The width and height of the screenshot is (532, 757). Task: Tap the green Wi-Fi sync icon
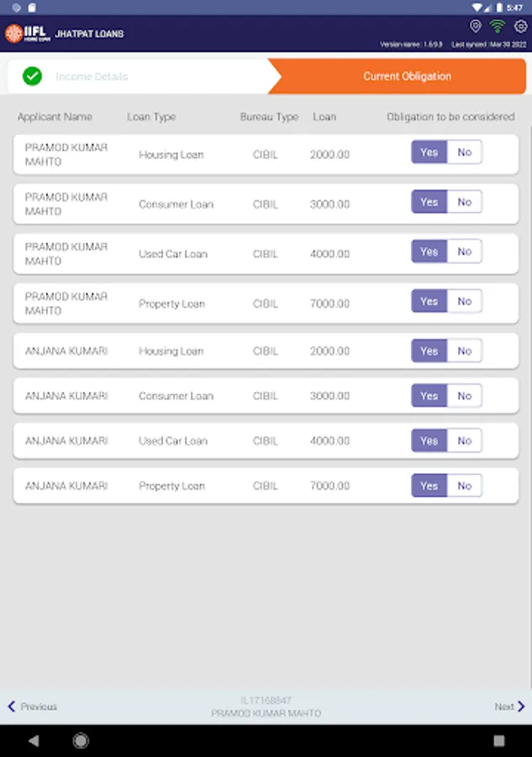(498, 27)
